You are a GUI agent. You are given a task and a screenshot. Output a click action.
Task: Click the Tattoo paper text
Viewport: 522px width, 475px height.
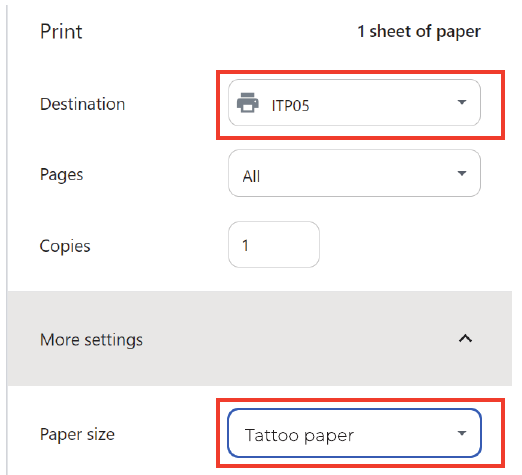[299, 436]
